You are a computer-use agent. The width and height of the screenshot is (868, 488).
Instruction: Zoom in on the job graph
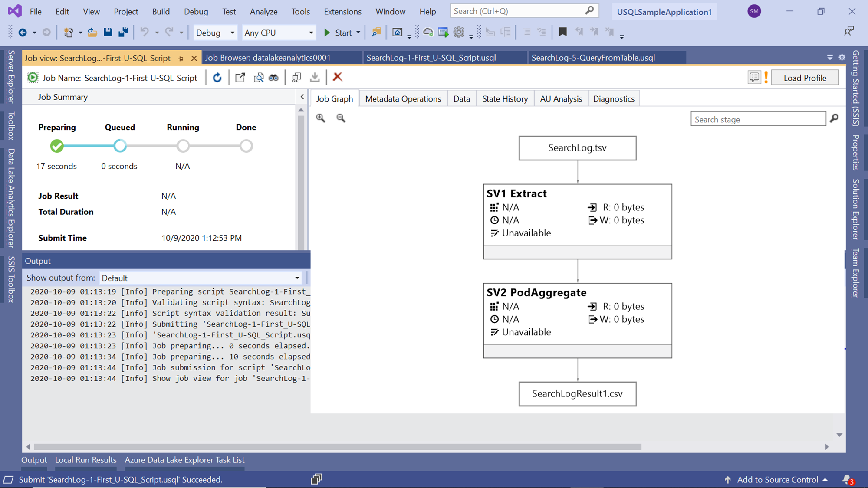321,118
